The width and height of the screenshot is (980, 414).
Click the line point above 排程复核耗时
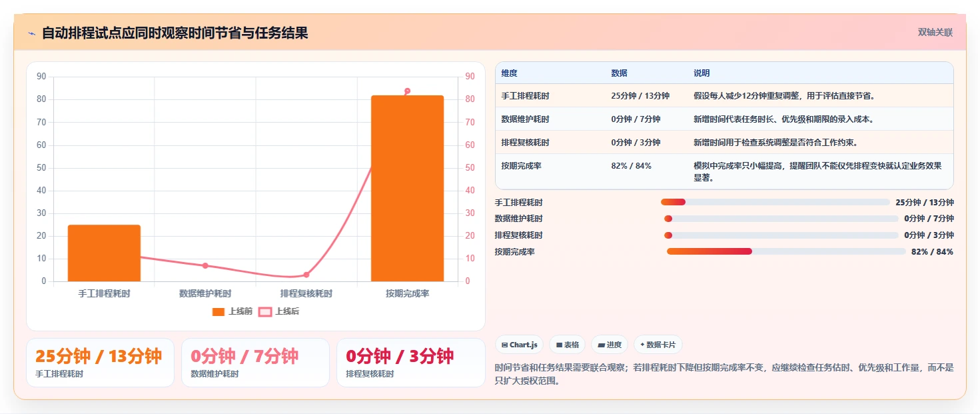point(306,275)
